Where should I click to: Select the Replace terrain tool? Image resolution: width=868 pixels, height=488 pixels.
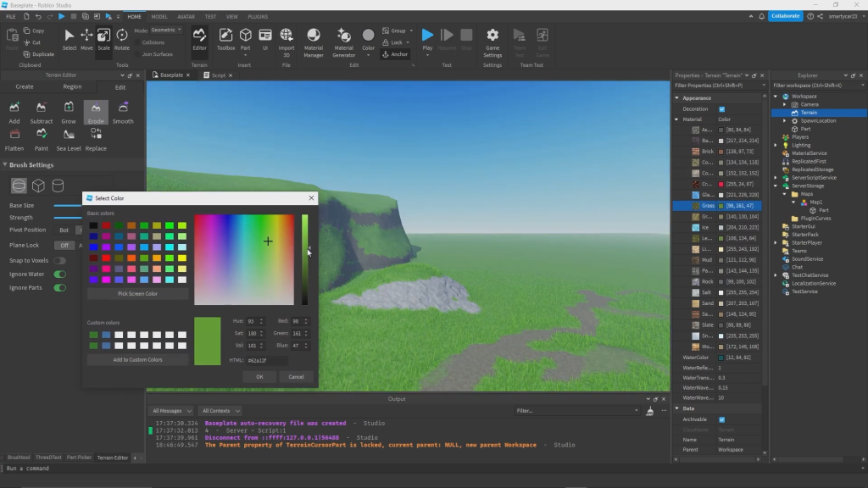click(x=96, y=140)
